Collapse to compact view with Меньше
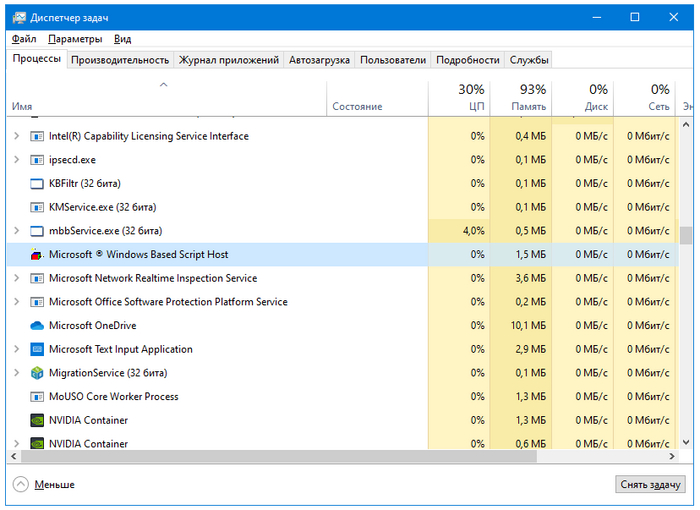 (44, 485)
